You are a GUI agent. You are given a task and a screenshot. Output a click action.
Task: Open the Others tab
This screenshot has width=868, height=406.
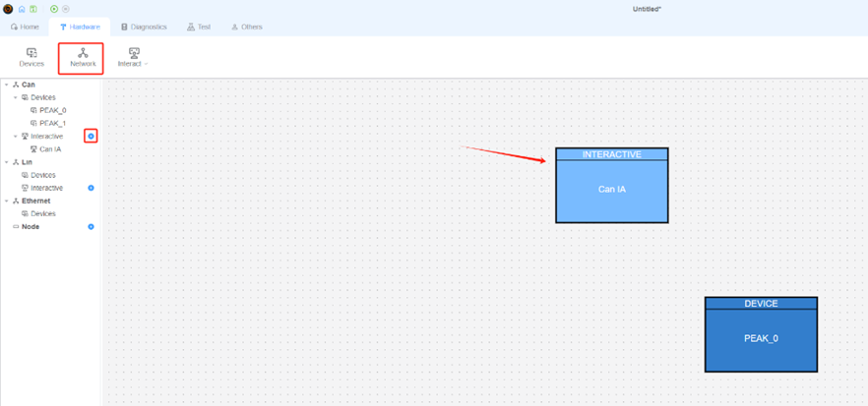[247, 27]
